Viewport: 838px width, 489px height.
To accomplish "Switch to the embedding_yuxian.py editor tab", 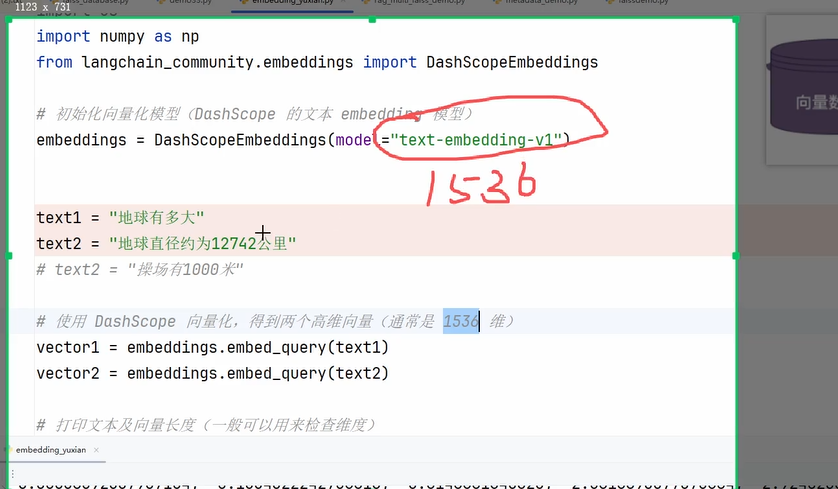I will [292, 2].
